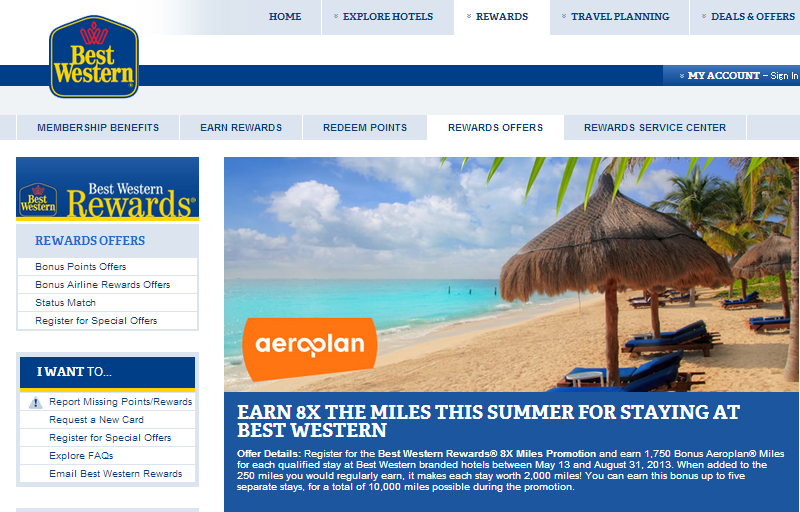Expand the My Account menu arrow
This screenshot has height=512, width=800.
click(x=682, y=76)
